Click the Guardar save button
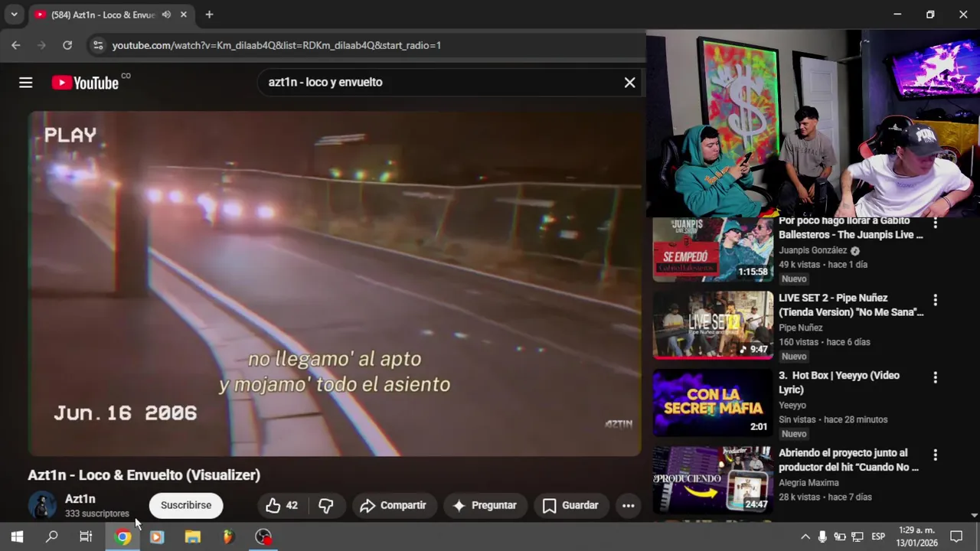 pos(571,505)
